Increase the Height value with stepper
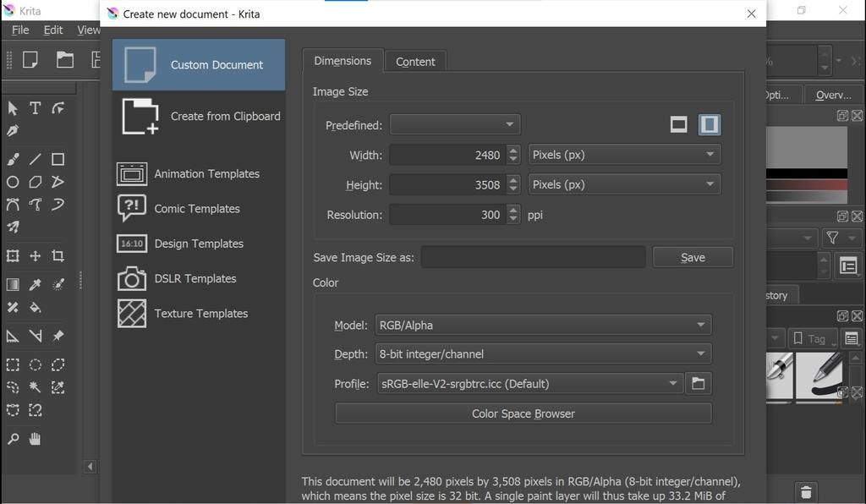Image resolution: width=866 pixels, height=504 pixels. pos(513,180)
